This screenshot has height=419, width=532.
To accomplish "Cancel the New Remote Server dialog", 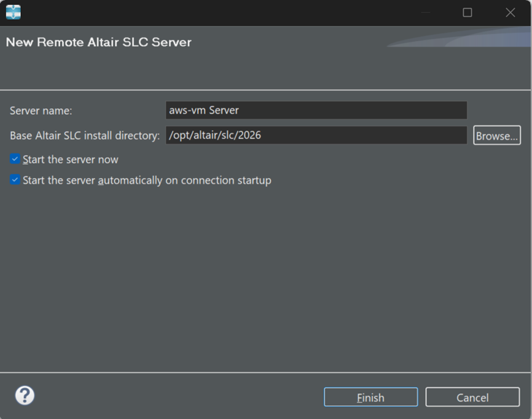I will click(x=472, y=397).
